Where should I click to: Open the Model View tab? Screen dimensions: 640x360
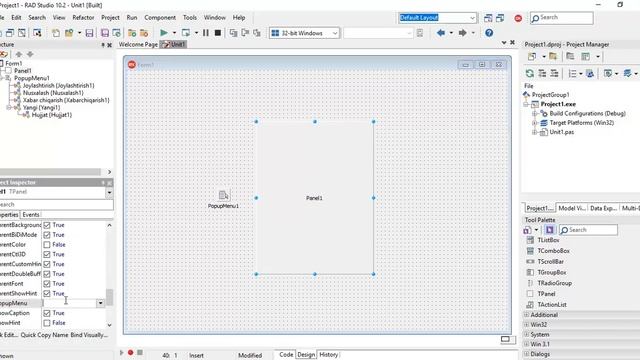click(572, 208)
